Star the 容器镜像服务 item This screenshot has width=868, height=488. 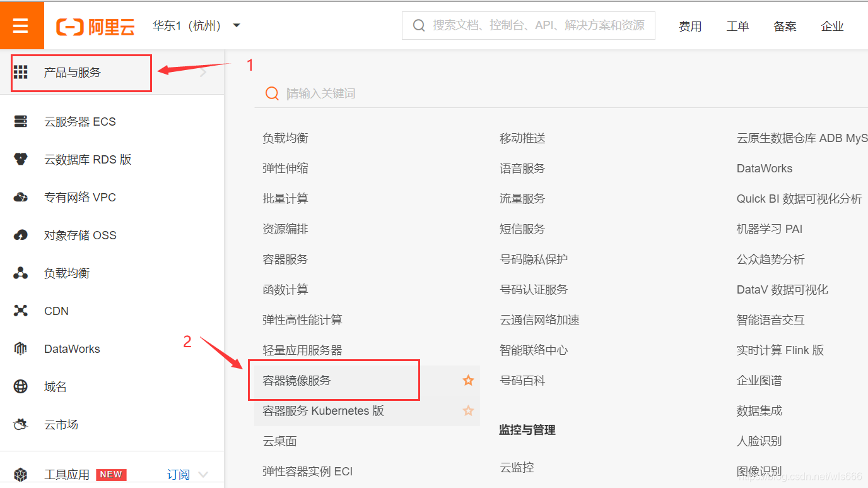tap(468, 381)
